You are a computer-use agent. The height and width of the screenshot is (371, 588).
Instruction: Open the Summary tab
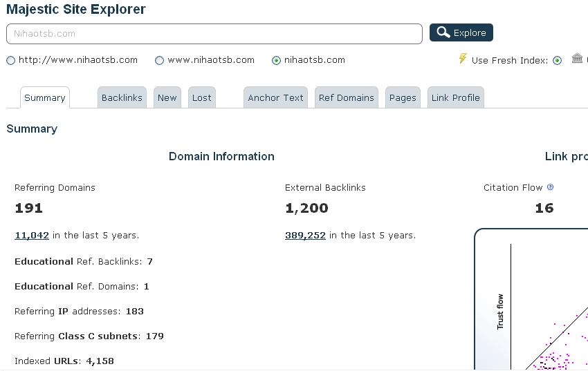point(45,97)
